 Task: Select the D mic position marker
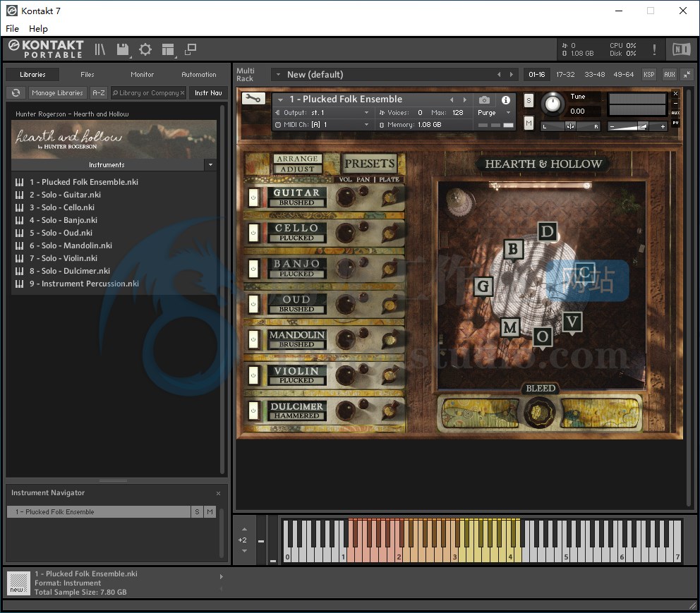(548, 231)
